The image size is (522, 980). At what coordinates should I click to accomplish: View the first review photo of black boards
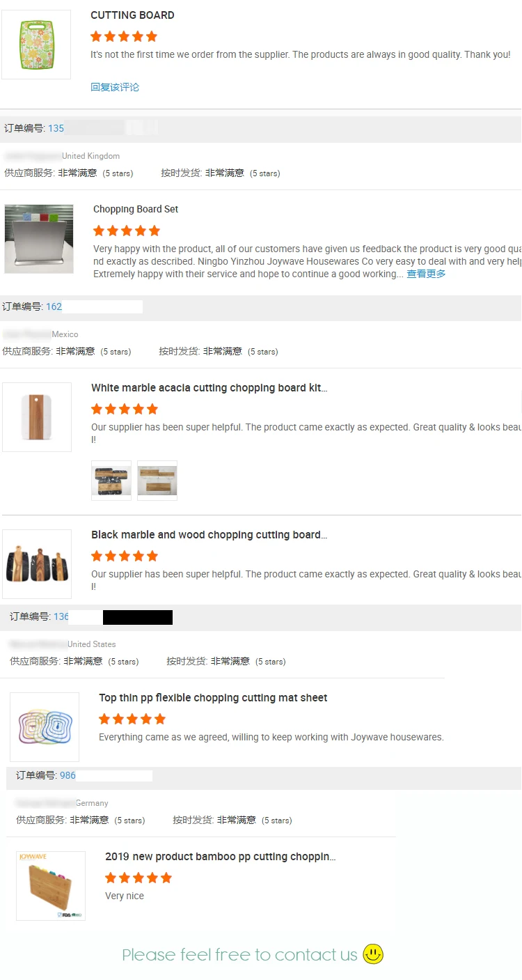111,481
